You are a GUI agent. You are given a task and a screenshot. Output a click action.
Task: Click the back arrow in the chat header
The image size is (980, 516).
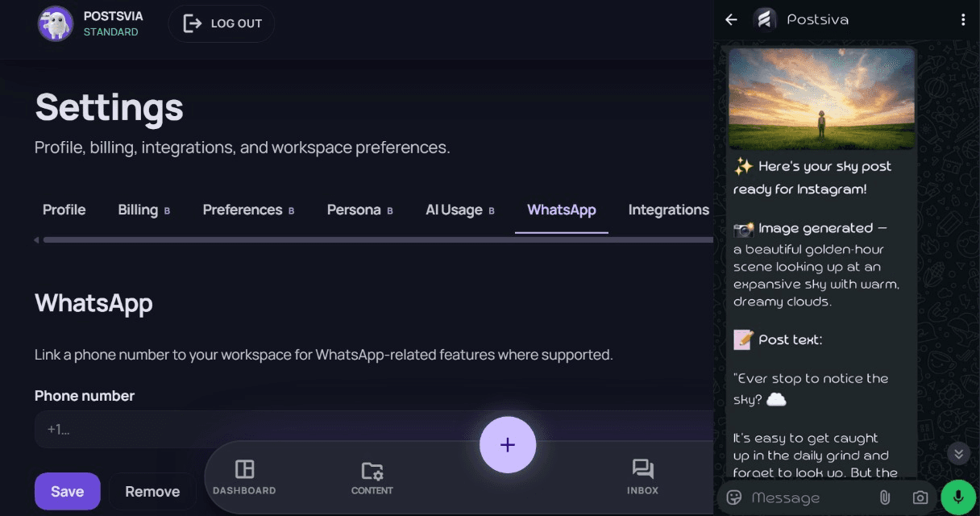pyautogui.click(x=731, y=19)
